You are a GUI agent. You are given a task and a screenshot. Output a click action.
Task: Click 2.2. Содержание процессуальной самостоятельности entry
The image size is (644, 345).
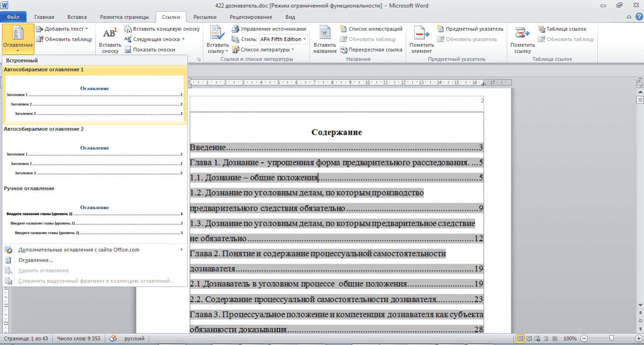[337, 299]
